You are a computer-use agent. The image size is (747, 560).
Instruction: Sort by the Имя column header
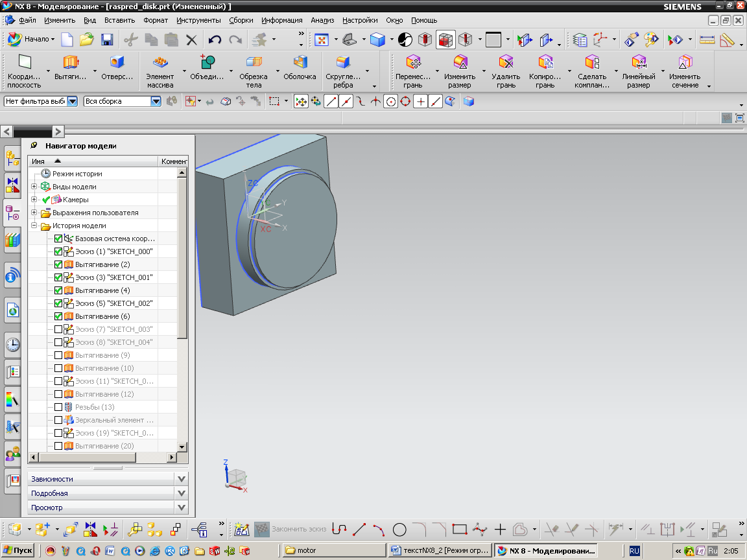(93, 161)
